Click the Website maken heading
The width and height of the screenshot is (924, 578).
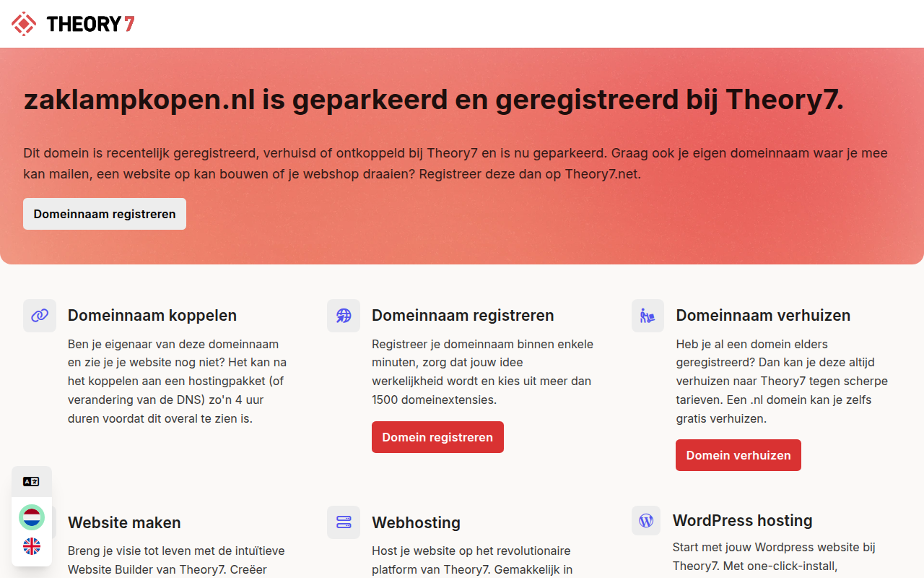124,522
